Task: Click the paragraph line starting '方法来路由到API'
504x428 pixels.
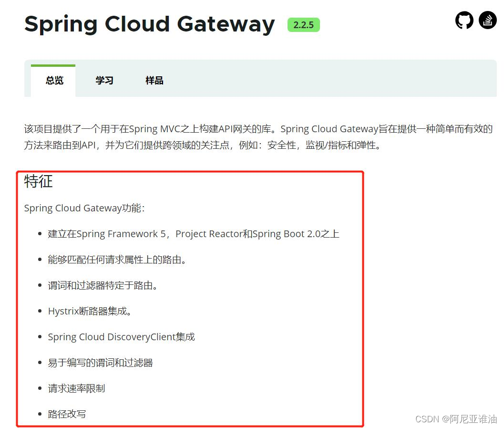Action: pos(203,146)
